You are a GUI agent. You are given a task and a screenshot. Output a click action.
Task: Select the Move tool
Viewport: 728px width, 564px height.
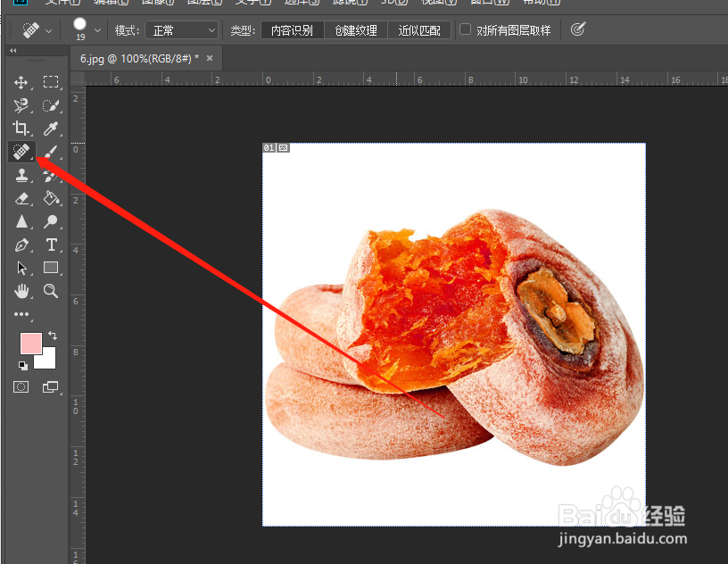[x=21, y=82]
